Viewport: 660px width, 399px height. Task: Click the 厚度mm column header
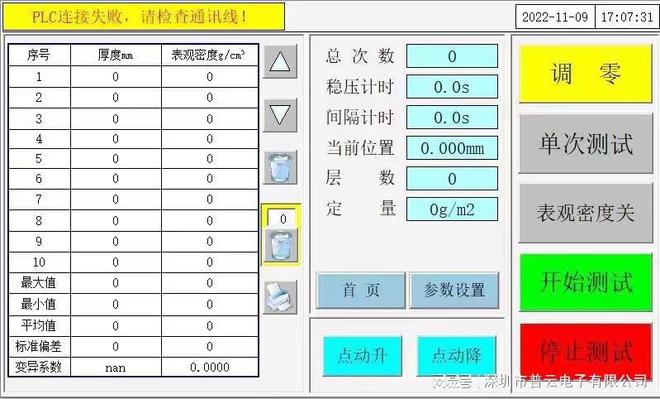click(x=116, y=55)
